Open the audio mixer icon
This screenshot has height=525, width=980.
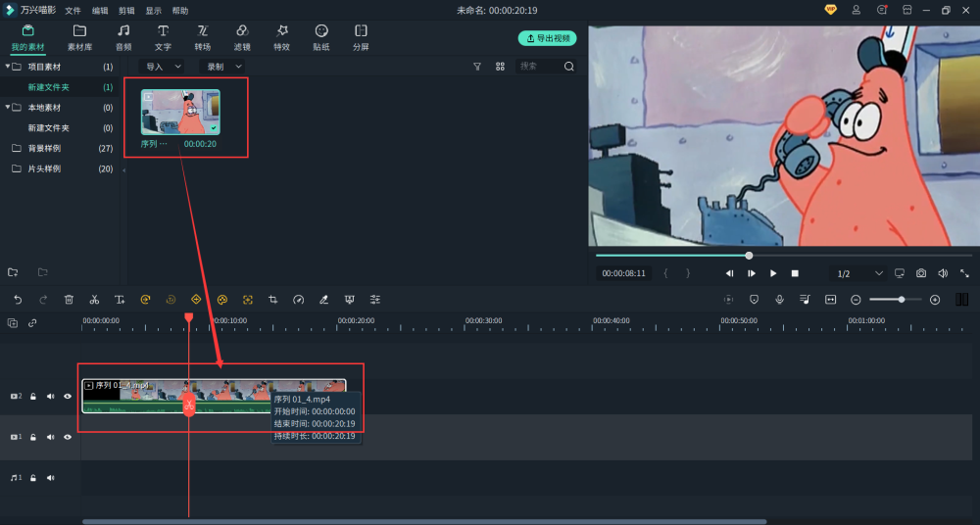tap(805, 300)
